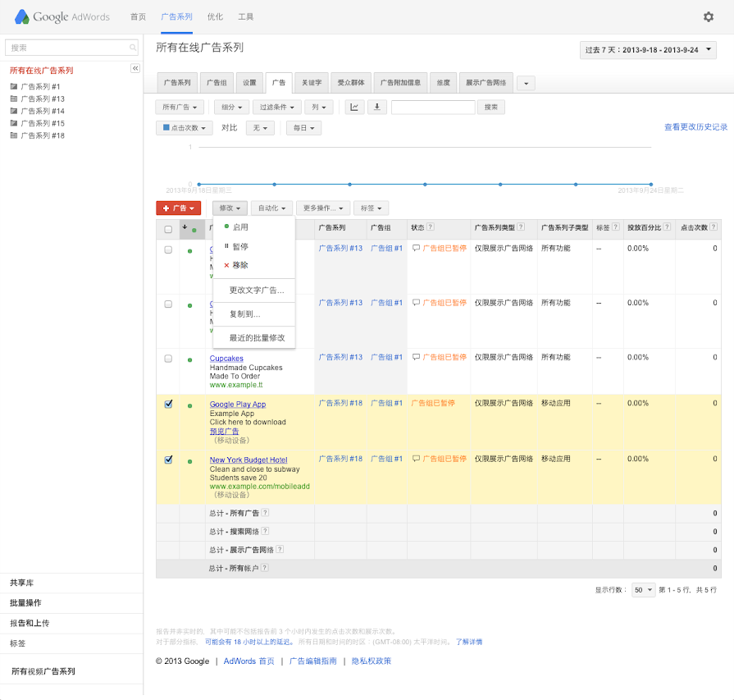Click the help icon beside 点击次数 column header
The image size is (734, 700).
[x=714, y=227]
